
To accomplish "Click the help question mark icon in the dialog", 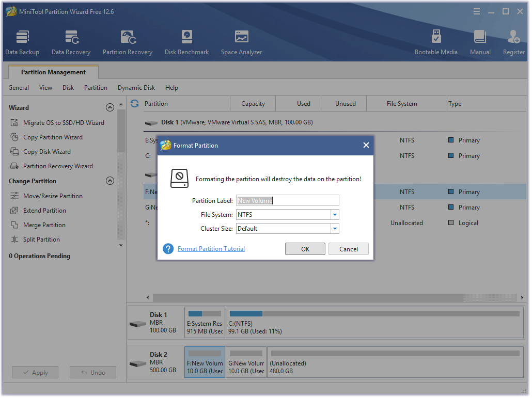I will tap(168, 249).
